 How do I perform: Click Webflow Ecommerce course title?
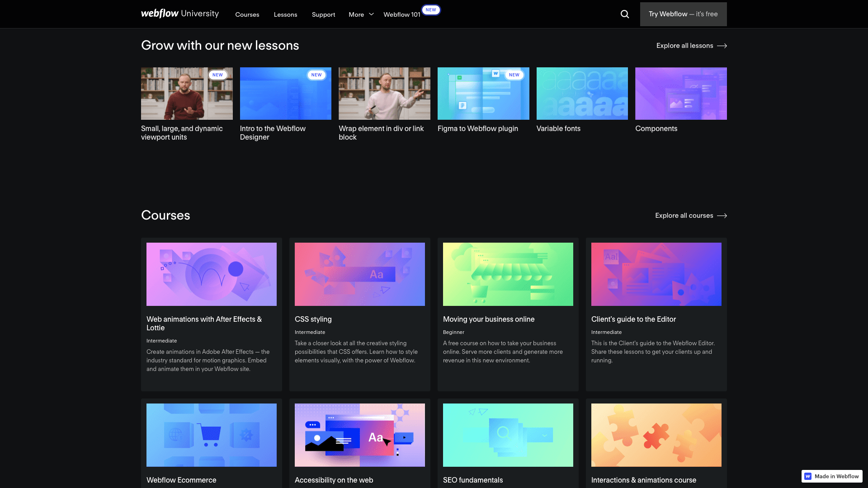(181, 480)
